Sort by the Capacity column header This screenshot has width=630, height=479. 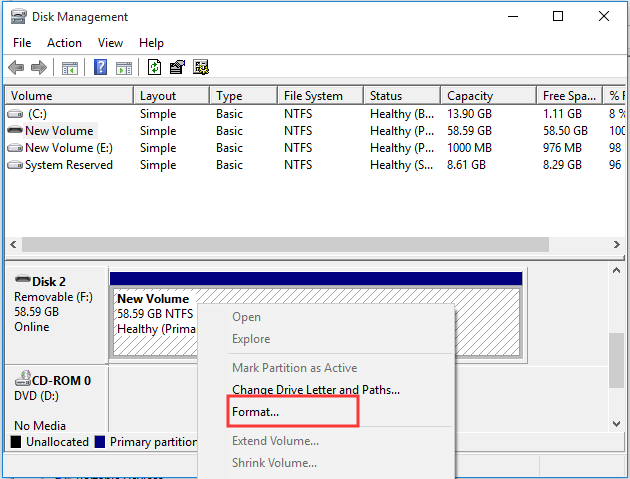(x=489, y=96)
